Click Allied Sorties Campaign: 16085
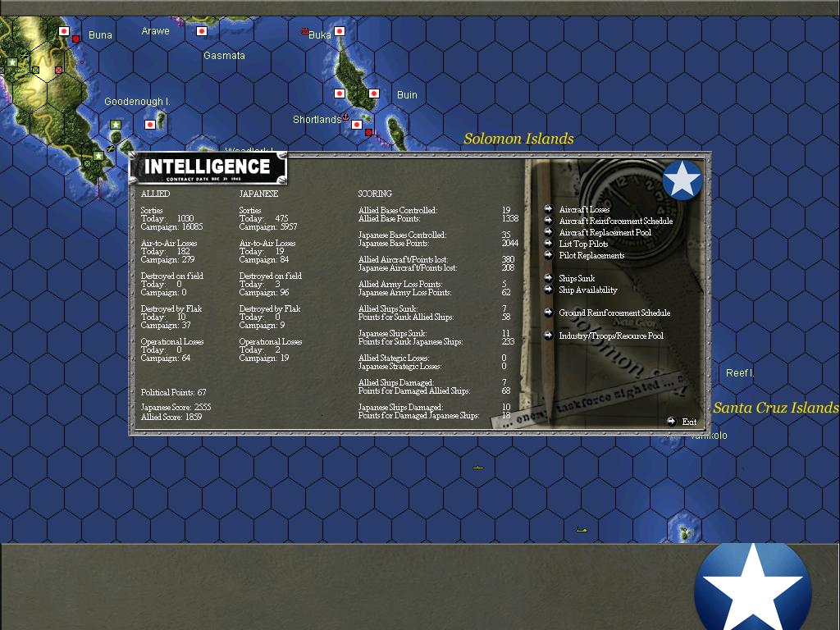Screen dimensions: 840x630 (x=171, y=227)
